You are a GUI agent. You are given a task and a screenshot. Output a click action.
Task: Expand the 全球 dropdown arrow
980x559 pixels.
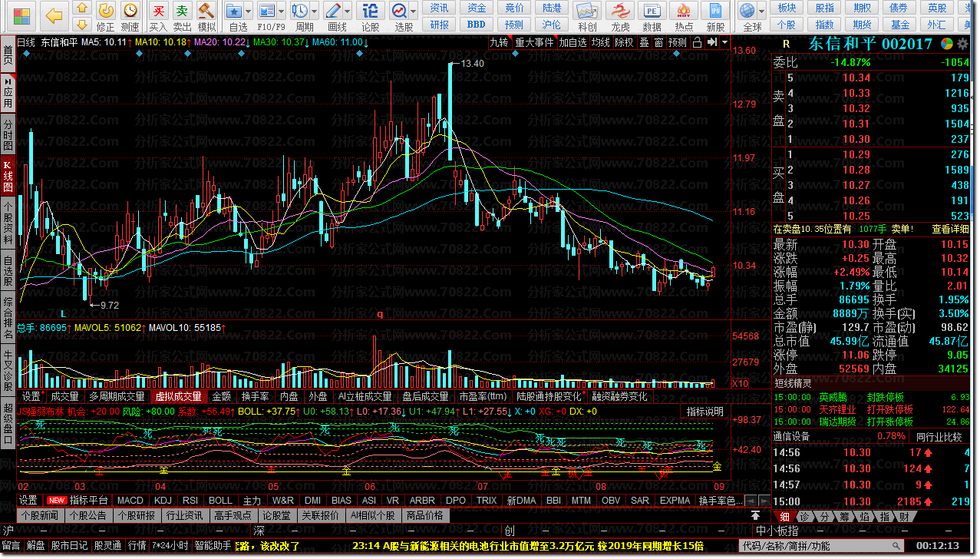point(761,12)
